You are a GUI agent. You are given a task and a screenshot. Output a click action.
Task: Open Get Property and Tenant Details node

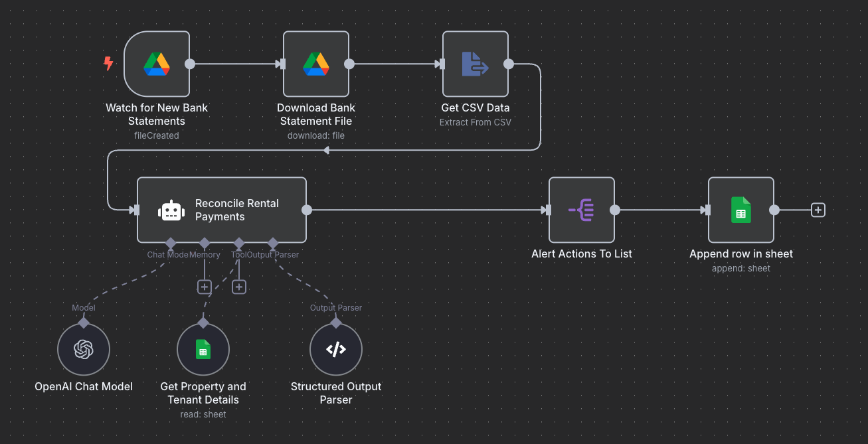click(x=203, y=349)
